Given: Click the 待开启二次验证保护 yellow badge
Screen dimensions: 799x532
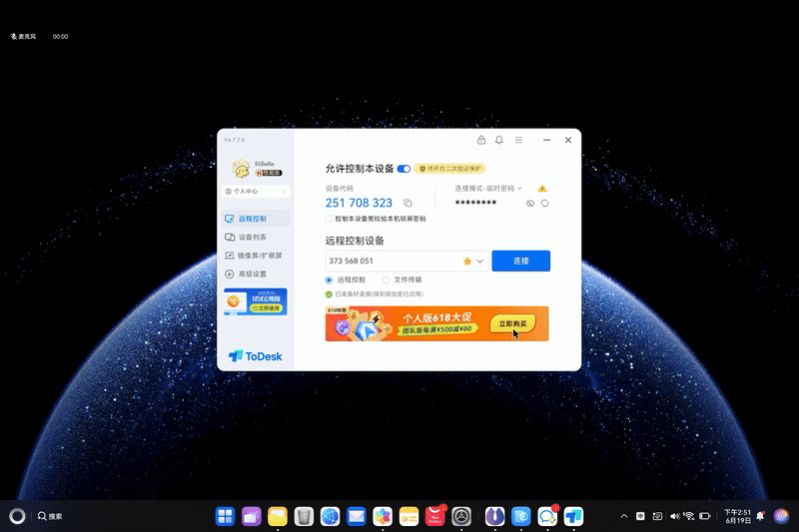Looking at the screenshot, I should click(450, 169).
